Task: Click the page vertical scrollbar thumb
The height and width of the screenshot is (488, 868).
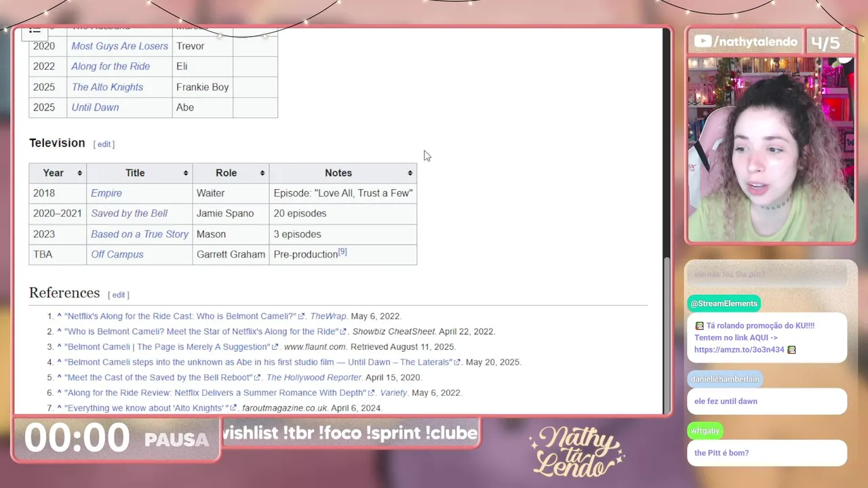Action: [x=667, y=334]
